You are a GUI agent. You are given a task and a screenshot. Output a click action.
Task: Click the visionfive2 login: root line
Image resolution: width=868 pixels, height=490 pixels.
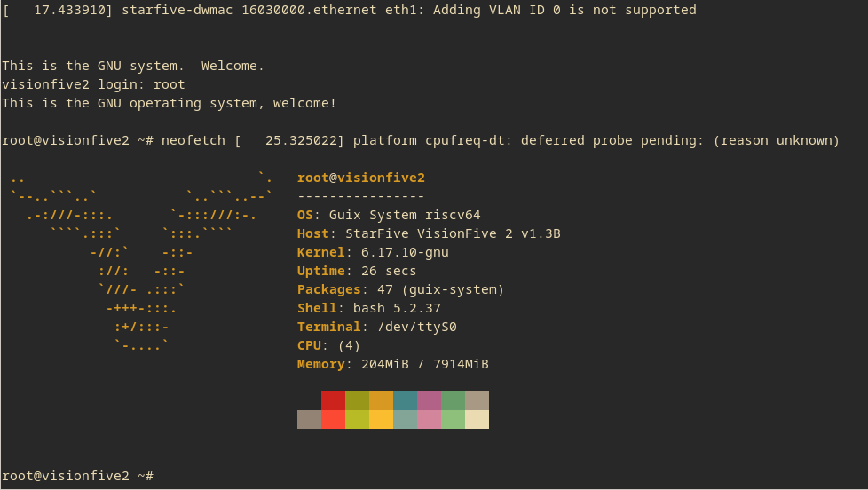[93, 84]
